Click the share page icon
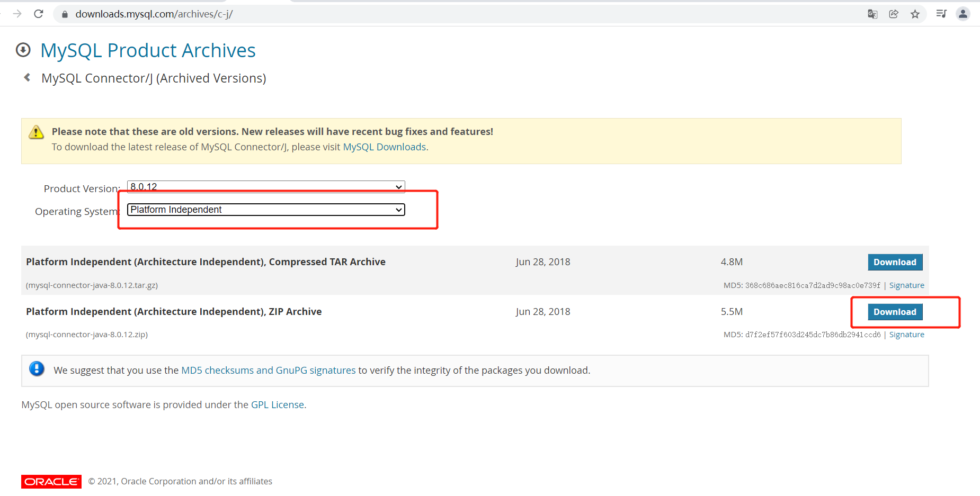980x496 pixels. coord(894,14)
